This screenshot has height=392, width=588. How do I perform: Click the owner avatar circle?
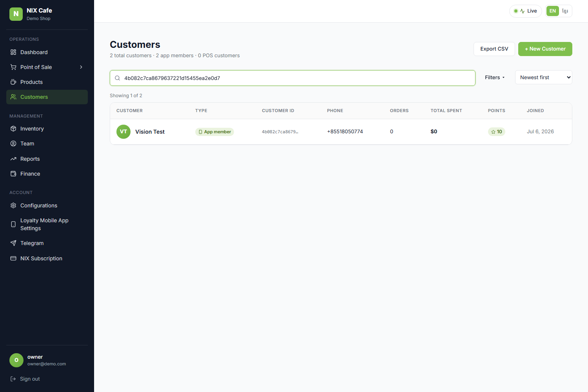pos(16,360)
